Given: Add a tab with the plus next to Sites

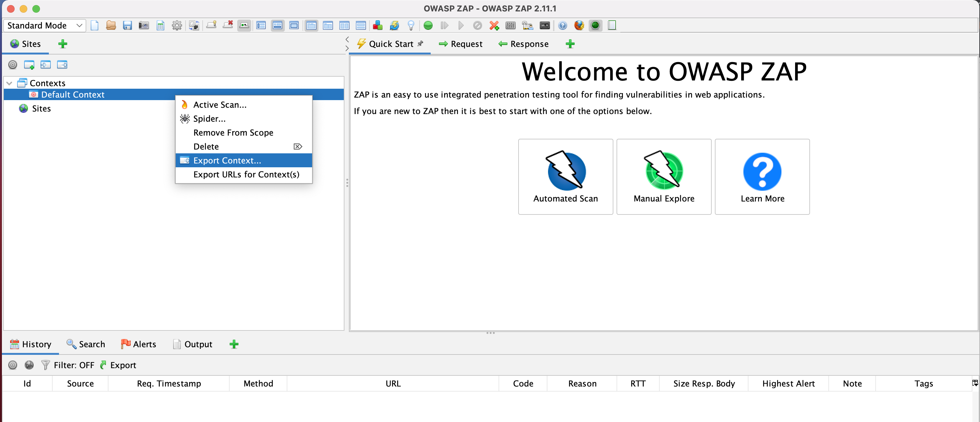Looking at the screenshot, I should tap(63, 44).
